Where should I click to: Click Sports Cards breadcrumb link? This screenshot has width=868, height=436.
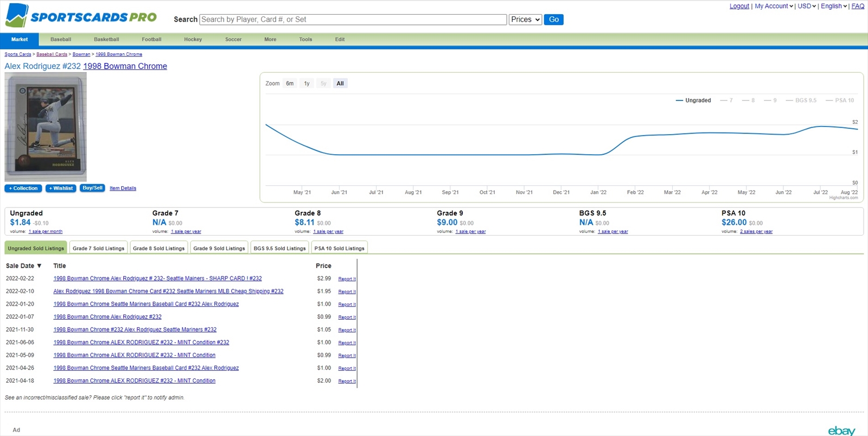[x=18, y=54]
